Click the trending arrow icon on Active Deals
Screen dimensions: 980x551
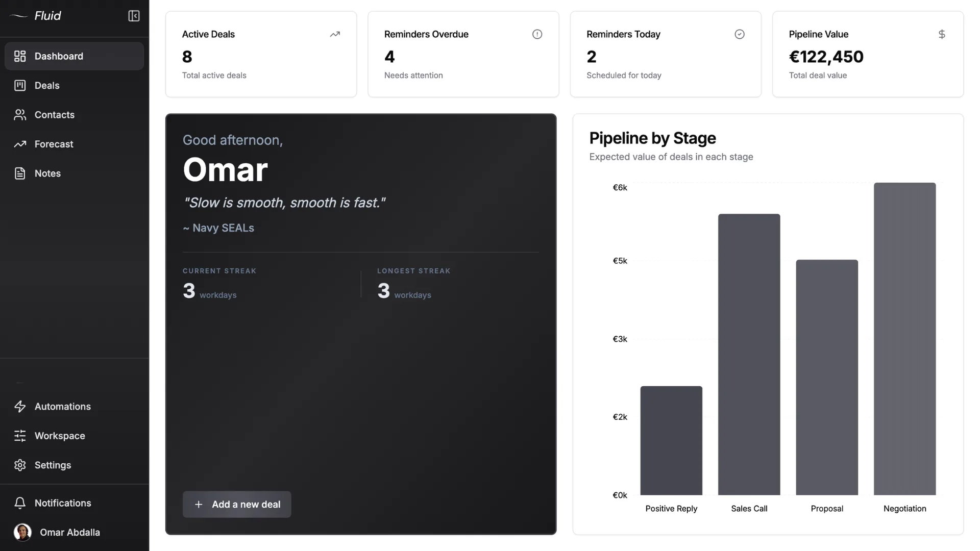335,34
